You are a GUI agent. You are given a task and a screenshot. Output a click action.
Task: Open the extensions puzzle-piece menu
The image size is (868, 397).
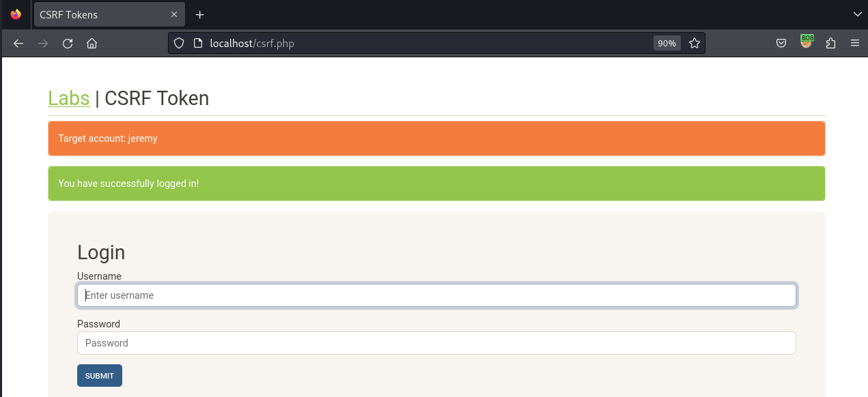(830, 43)
